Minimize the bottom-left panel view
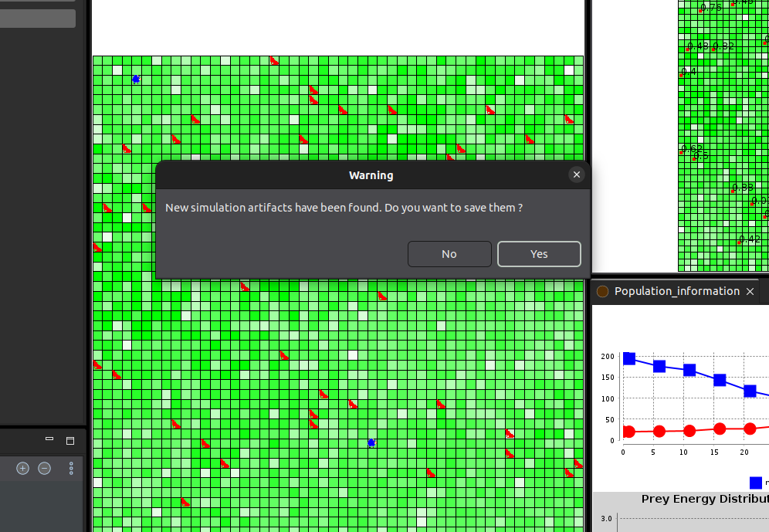This screenshot has width=769, height=532. (x=49, y=439)
